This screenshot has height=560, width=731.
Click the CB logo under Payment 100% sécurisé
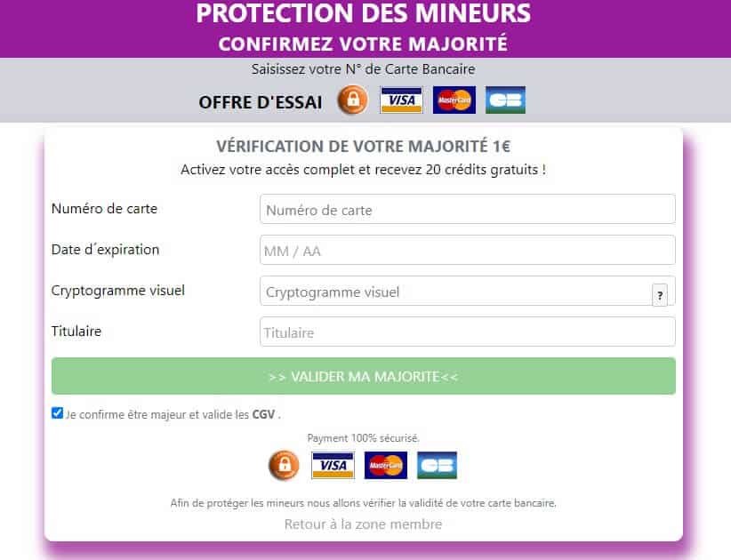pyautogui.click(x=437, y=465)
